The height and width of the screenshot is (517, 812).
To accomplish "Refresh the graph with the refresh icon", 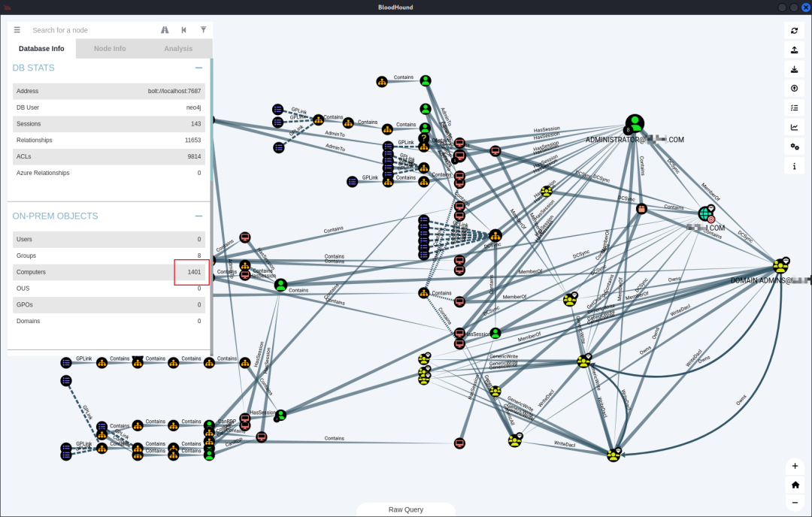I will (795, 31).
